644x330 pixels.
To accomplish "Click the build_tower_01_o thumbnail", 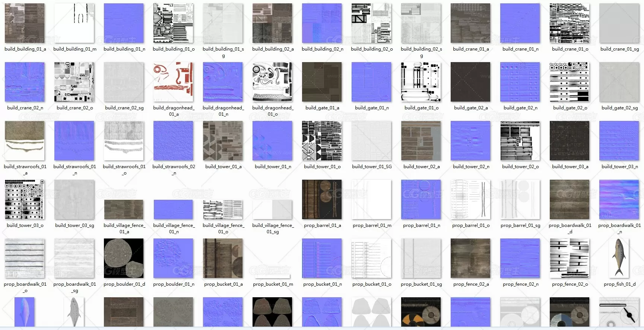I will pyautogui.click(x=322, y=141).
